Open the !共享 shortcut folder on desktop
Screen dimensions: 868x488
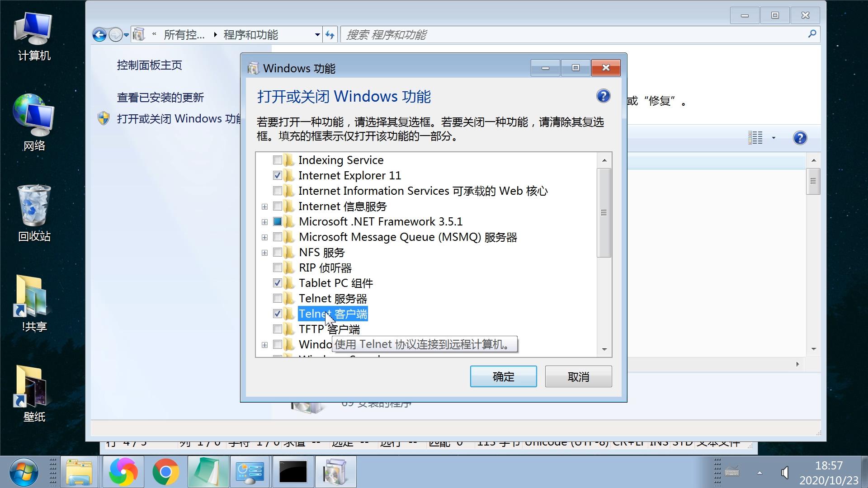pyautogui.click(x=34, y=303)
